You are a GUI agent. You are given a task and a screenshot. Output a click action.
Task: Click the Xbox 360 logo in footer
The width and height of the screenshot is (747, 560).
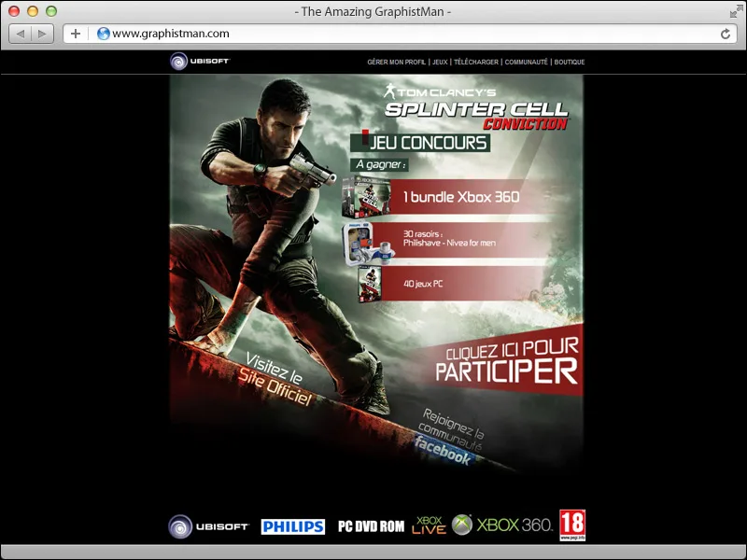tap(502, 525)
